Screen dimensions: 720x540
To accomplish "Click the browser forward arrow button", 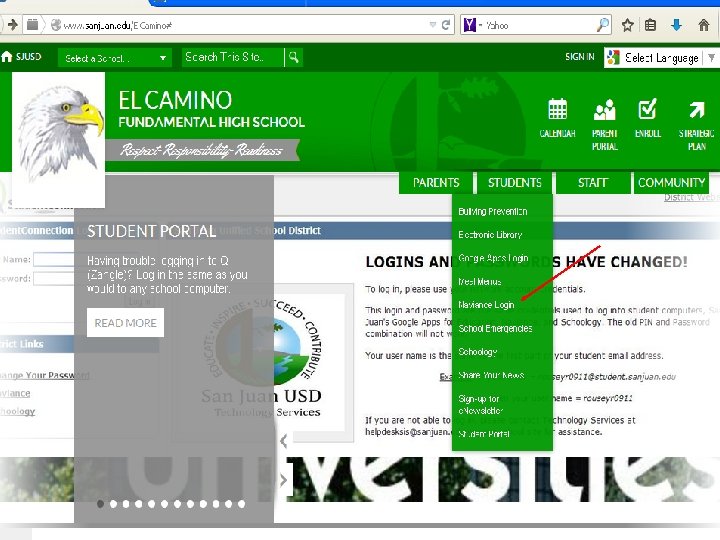I will point(12,25).
